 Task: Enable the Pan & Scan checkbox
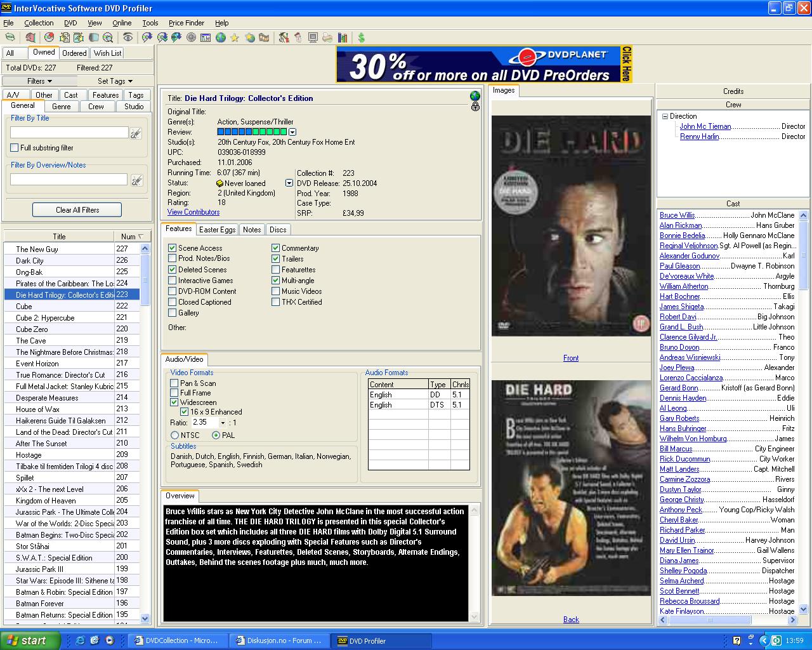click(x=174, y=383)
